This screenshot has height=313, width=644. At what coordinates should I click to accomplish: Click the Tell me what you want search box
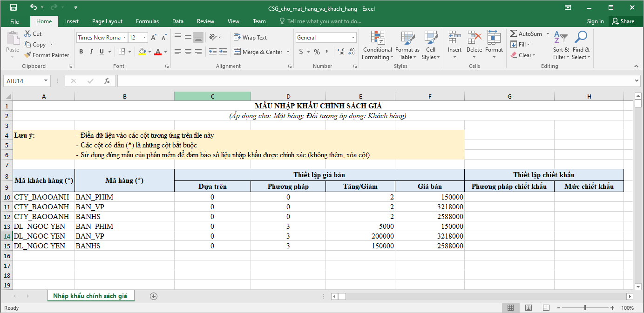click(x=324, y=21)
